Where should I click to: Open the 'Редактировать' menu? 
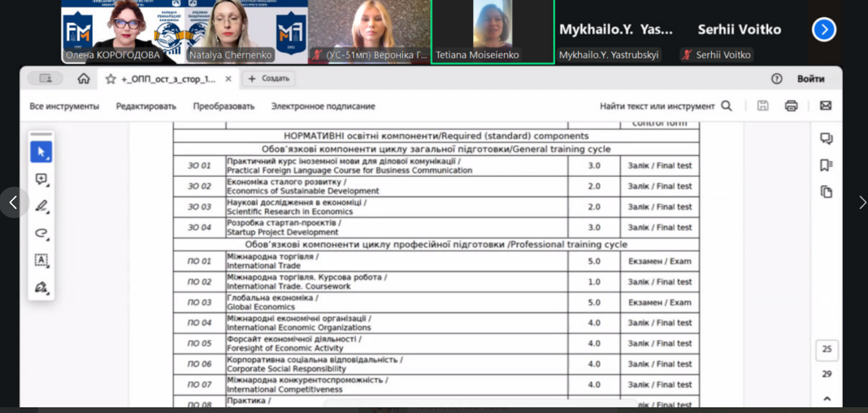146,106
